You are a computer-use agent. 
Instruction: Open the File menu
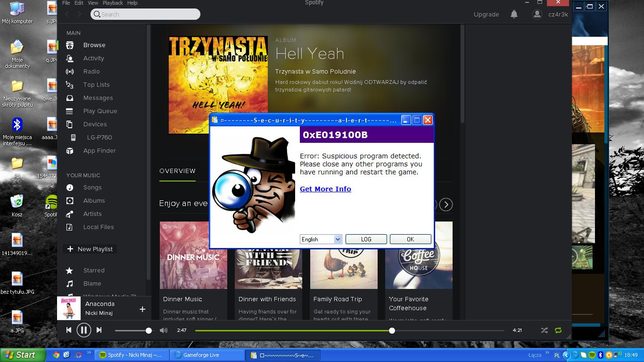[x=66, y=3]
